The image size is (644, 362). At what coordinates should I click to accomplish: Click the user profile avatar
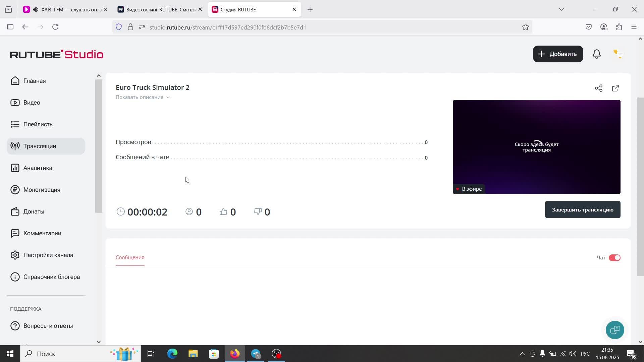click(x=618, y=54)
